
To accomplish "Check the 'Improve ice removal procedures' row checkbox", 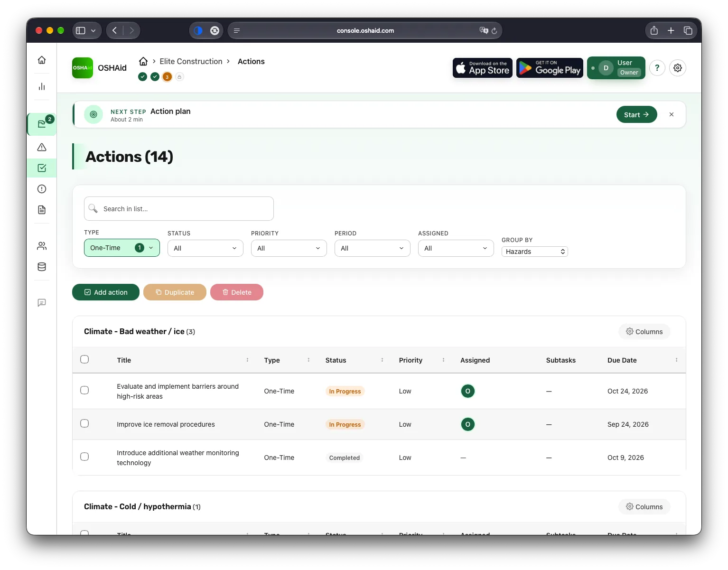I will [x=84, y=423].
